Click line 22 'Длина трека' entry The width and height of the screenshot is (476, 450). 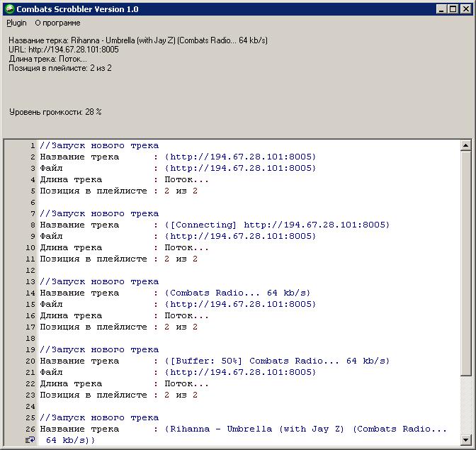(x=124, y=384)
